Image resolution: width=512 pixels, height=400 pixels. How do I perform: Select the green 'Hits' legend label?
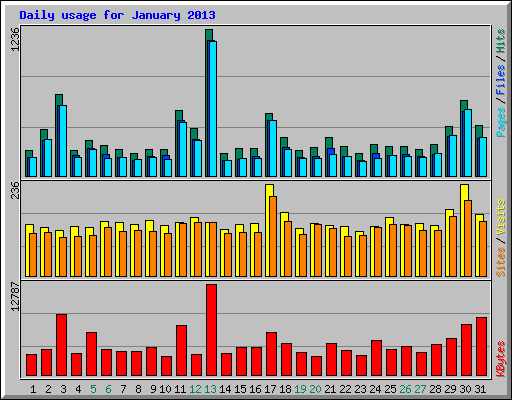[x=500, y=41]
